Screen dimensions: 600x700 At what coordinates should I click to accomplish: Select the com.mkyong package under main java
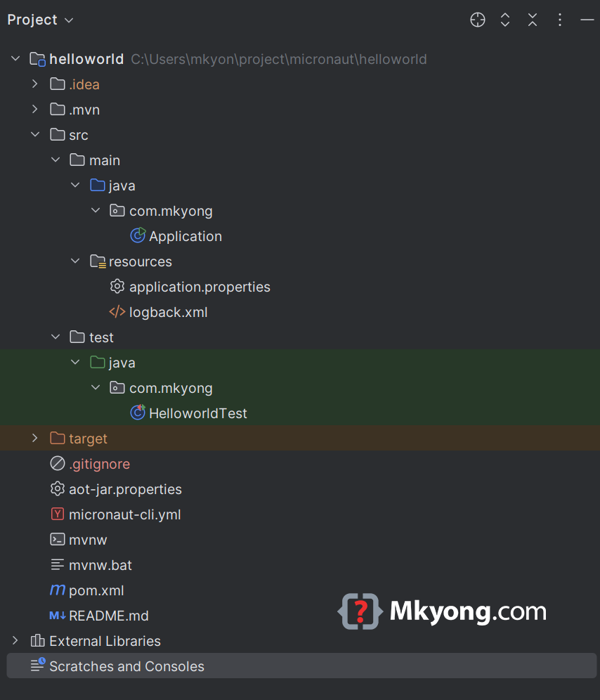coord(171,210)
